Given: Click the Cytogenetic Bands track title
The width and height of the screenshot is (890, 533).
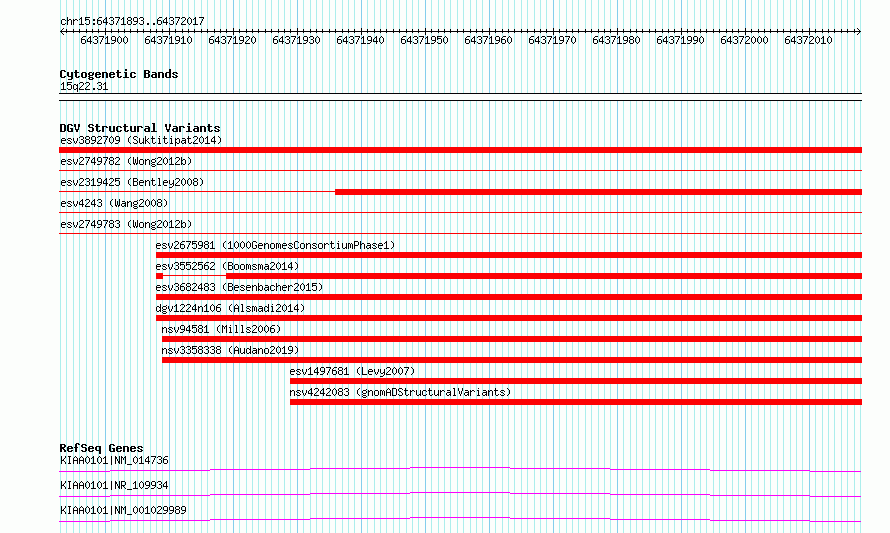Looking at the screenshot, I should (119, 74).
